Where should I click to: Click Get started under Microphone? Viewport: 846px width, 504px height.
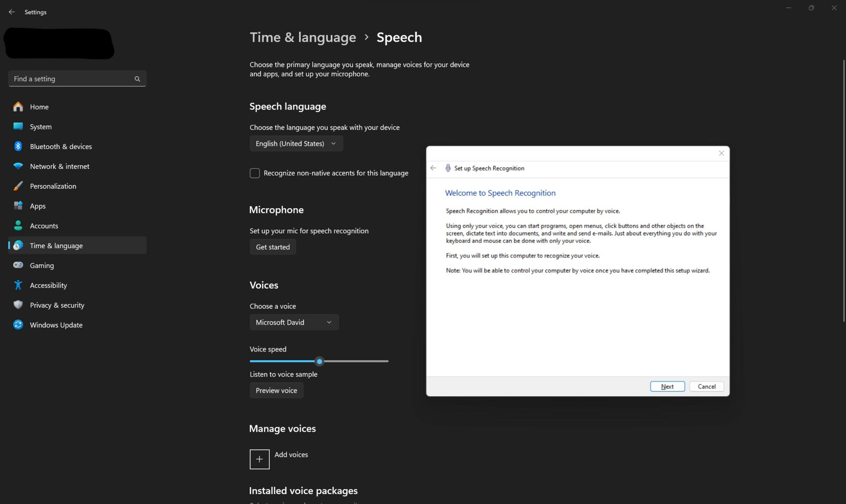pos(273,247)
